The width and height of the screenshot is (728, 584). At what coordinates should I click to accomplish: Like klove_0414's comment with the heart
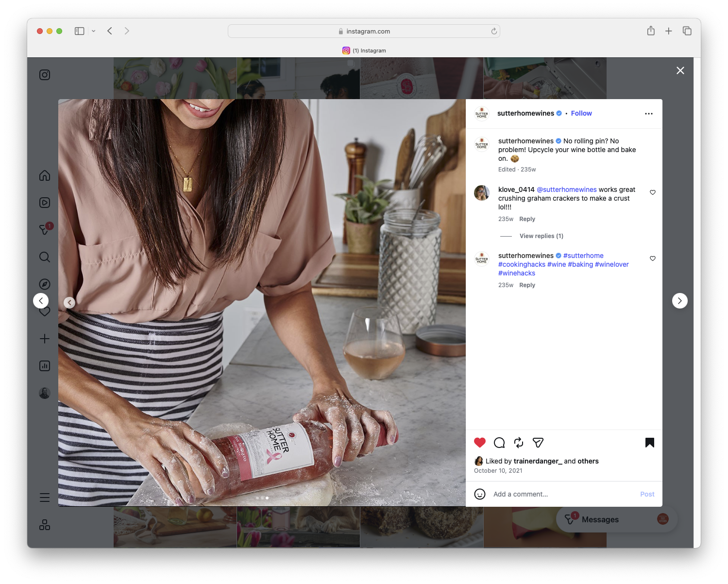(x=652, y=192)
